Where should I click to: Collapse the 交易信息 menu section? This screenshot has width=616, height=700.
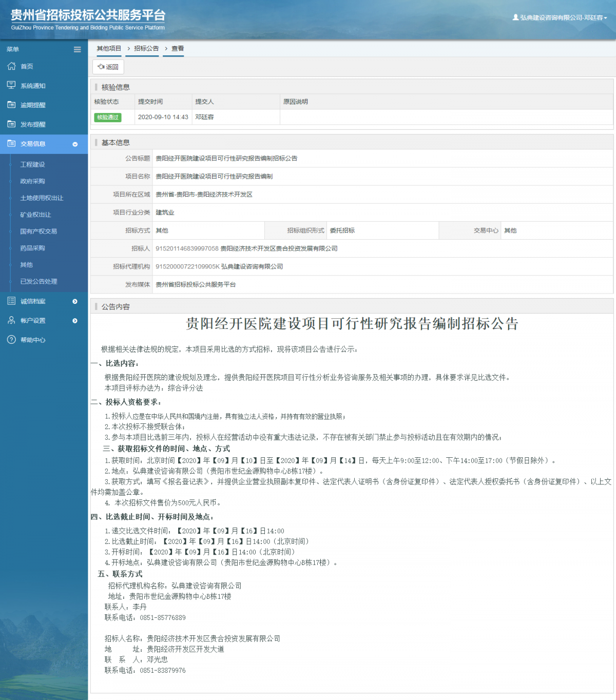pos(75,144)
